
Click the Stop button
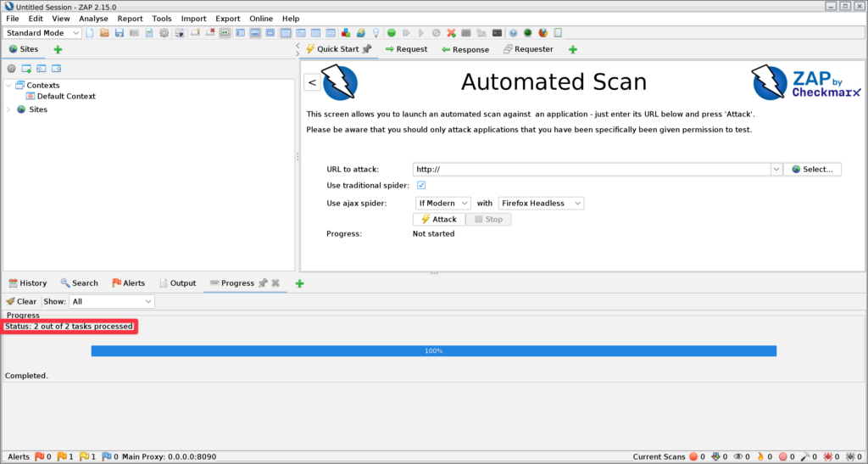tap(488, 219)
